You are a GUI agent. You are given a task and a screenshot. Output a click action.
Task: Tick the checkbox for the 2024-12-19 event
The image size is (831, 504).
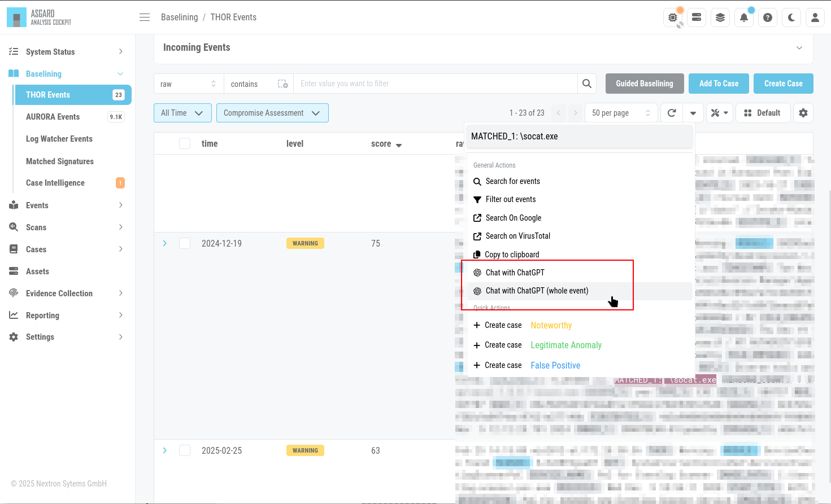pos(185,243)
